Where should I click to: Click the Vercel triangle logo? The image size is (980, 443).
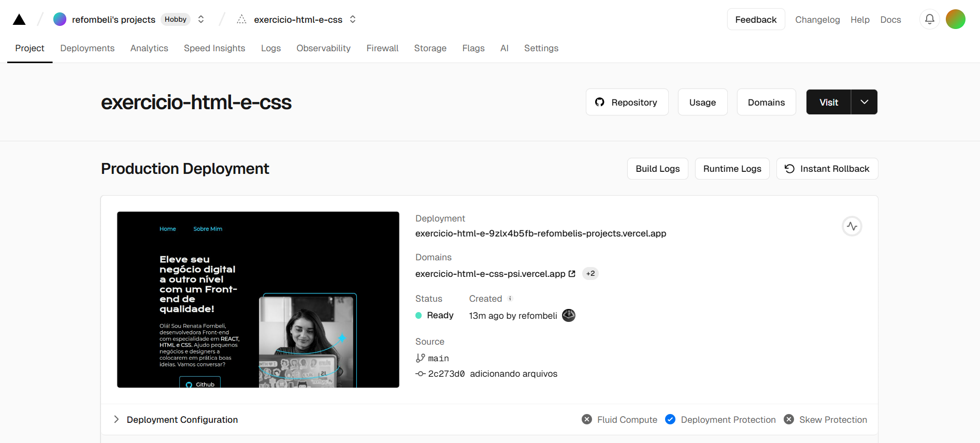tap(19, 20)
